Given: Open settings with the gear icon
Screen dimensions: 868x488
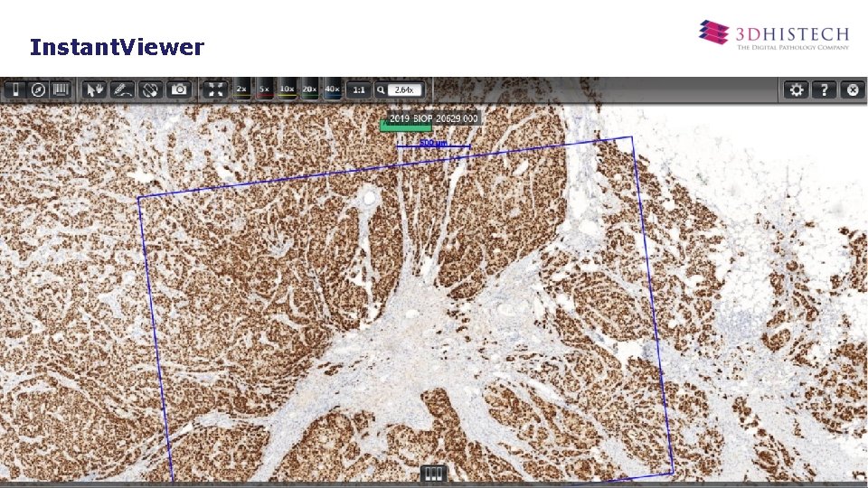Looking at the screenshot, I should pos(796,89).
